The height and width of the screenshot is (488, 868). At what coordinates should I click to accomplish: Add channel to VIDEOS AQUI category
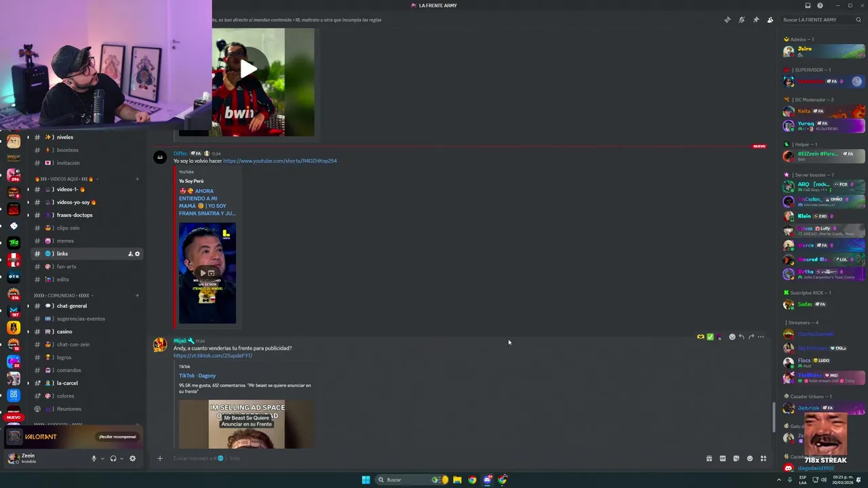click(x=137, y=179)
